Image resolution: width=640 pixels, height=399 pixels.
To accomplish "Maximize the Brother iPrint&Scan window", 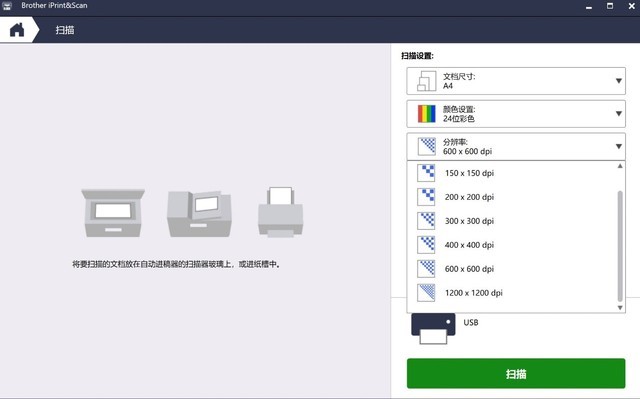I will pyautogui.click(x=610, y=6).
